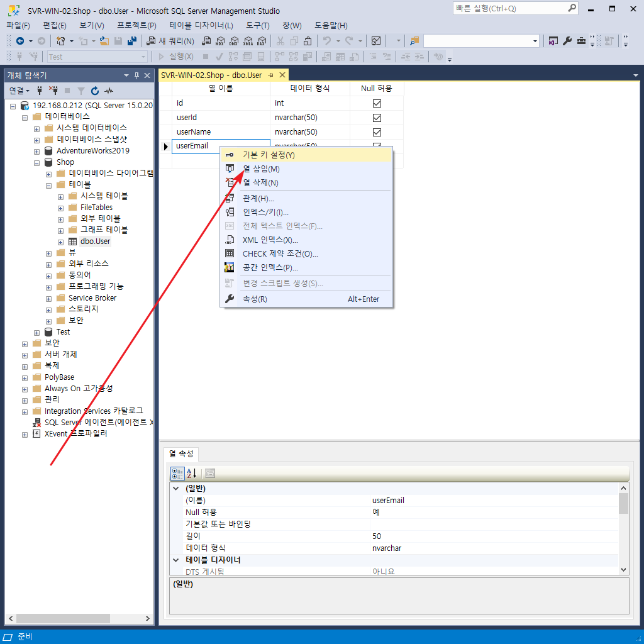The width and height of the screenshot is (644, 644).
Task: Open the 연결 dropdown in Object Explorer
Action: 19,91
